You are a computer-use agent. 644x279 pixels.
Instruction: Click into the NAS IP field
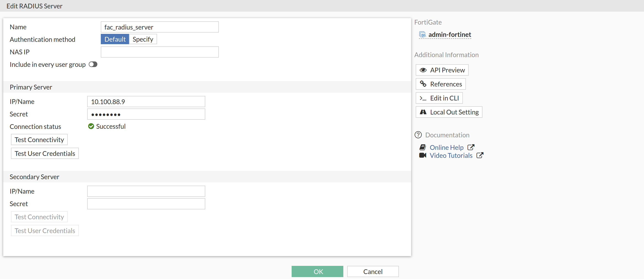coord(160,52)
